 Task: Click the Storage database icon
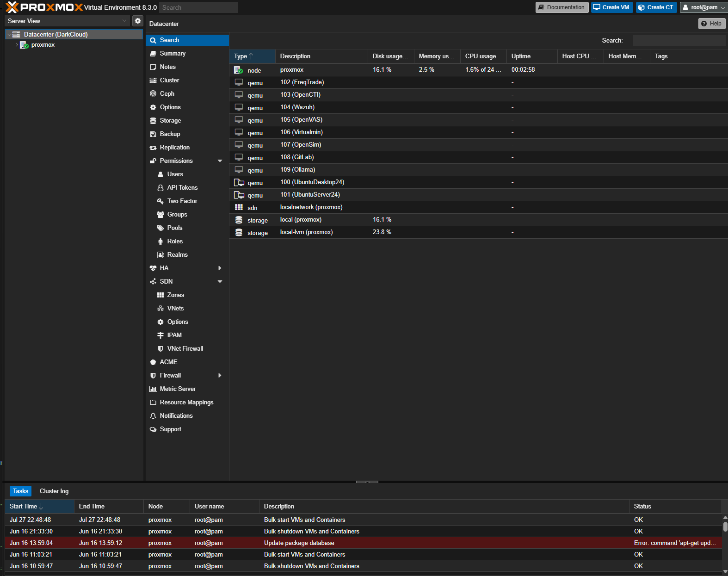(153, 121)
